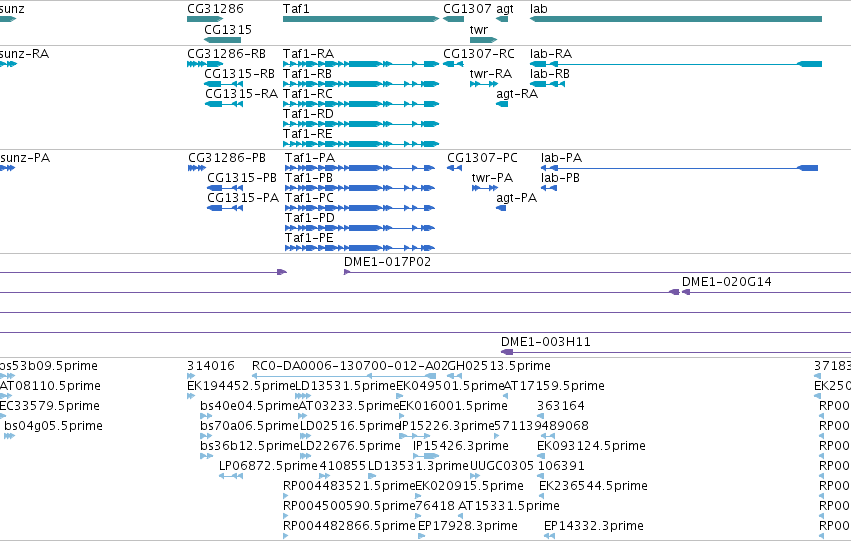
Task: Select the lab-PA protein feature
Action: [x=679, y=168]
